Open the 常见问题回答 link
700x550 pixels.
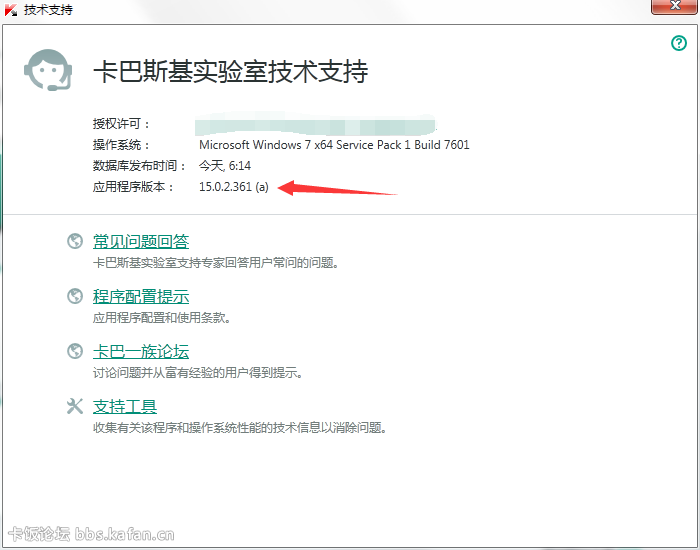(x=141, y=242)
